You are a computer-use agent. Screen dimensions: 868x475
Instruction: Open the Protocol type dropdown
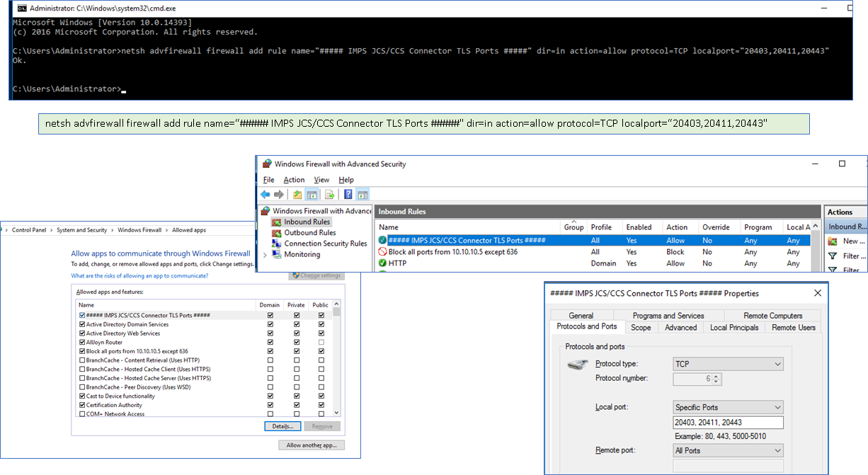[729, 364]
